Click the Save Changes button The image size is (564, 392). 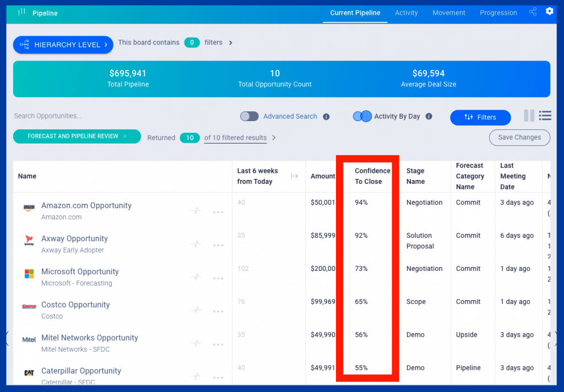519,138
